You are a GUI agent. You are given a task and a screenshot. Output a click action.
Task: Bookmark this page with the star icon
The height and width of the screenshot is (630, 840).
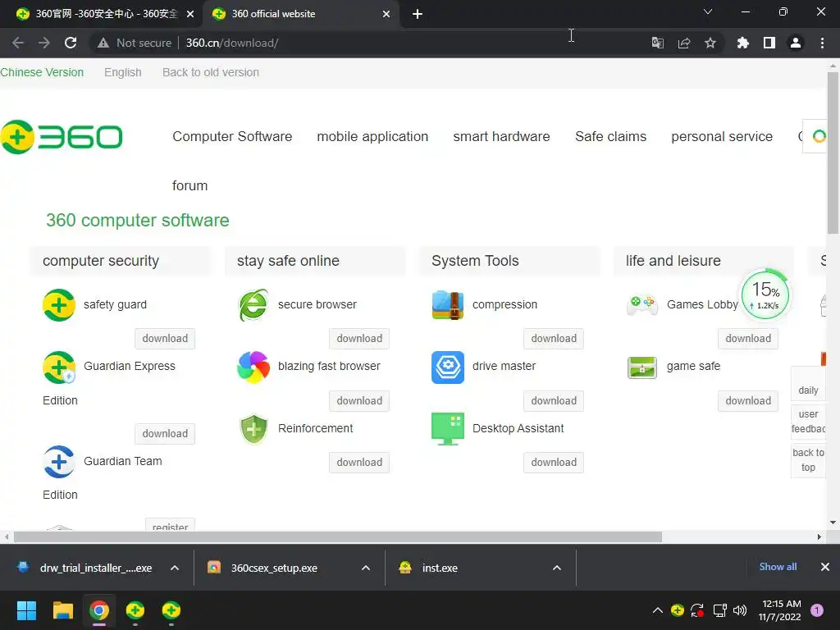[710, 43]
